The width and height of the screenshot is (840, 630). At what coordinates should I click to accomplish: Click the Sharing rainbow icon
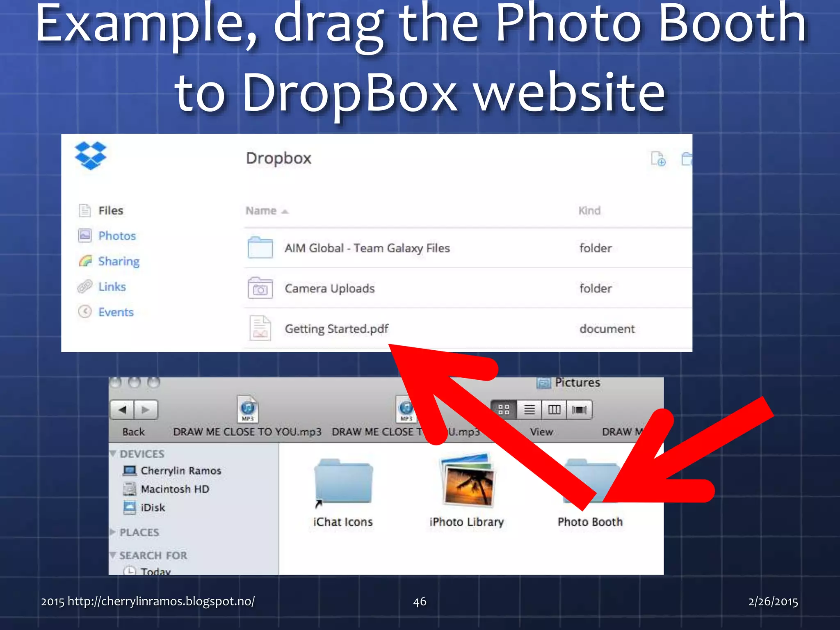pos(85,261)
